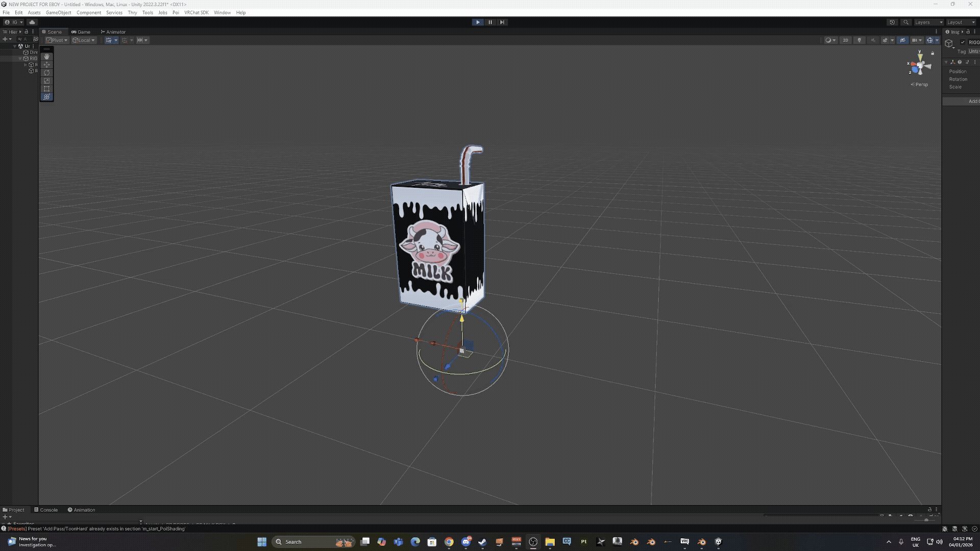Switch to the Game tab

coord(81,32)
